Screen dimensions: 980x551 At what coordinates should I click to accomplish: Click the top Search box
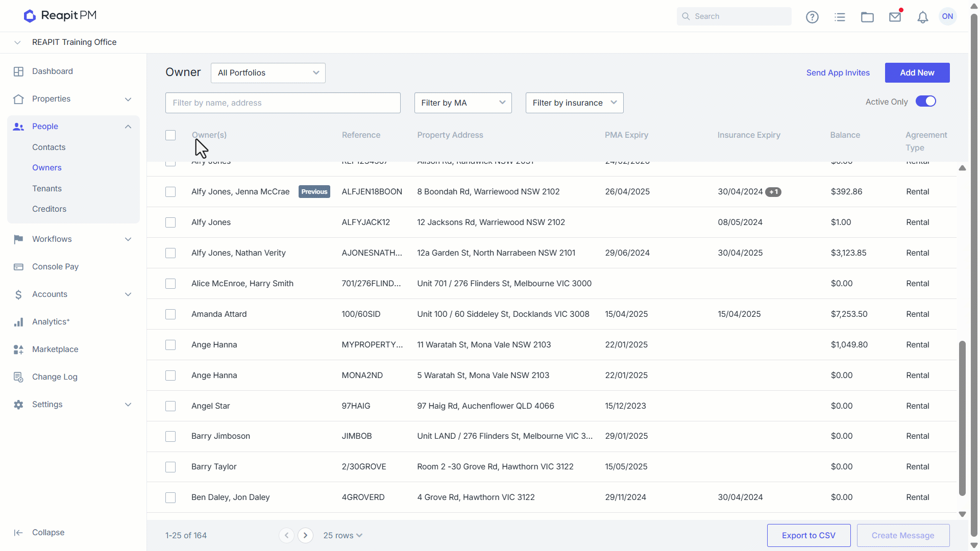734,16
